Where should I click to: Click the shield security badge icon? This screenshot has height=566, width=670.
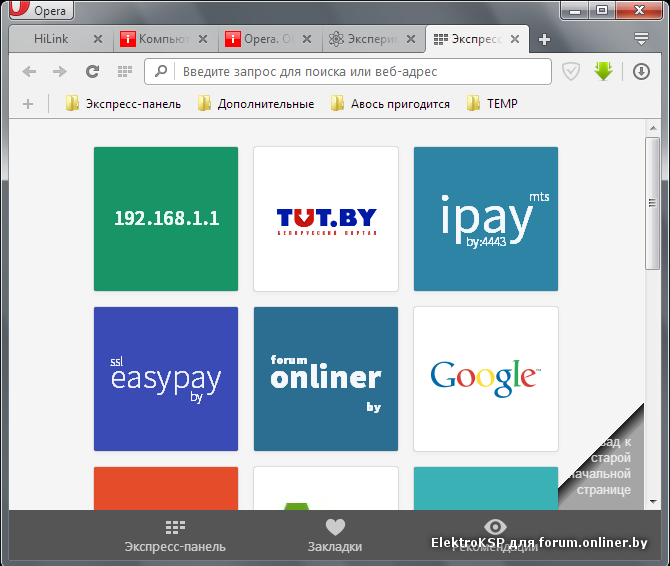coord(570,71)
